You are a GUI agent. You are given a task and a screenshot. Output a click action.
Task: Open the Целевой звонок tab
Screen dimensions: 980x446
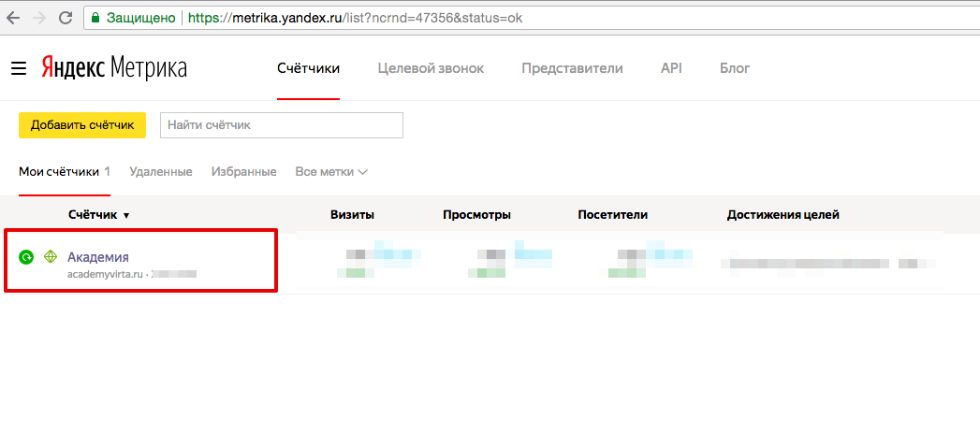coord(431,68)
